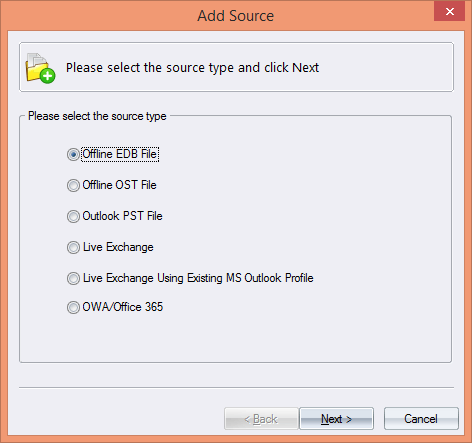Click the Next button
The image size is (472, 443).
coord(336,419)
